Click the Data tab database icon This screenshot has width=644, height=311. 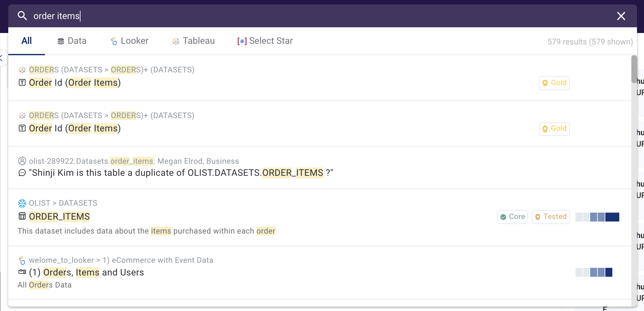point(61,41)
